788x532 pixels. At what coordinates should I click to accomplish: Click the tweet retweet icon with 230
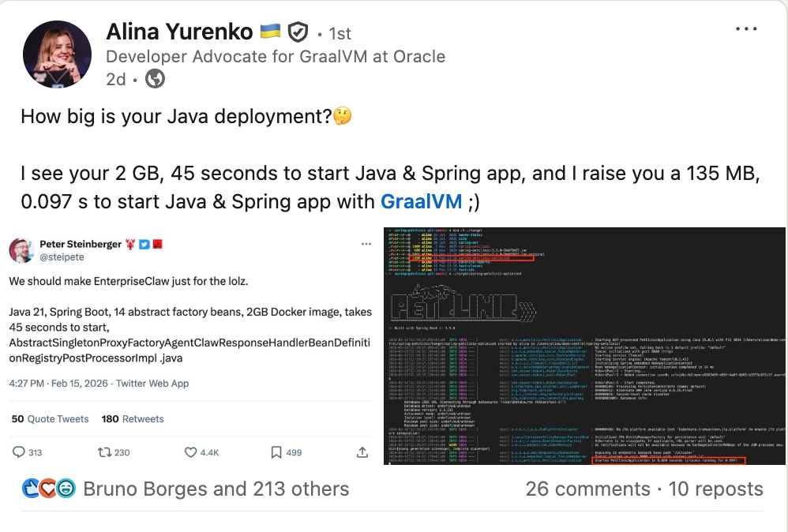[104, 452]
